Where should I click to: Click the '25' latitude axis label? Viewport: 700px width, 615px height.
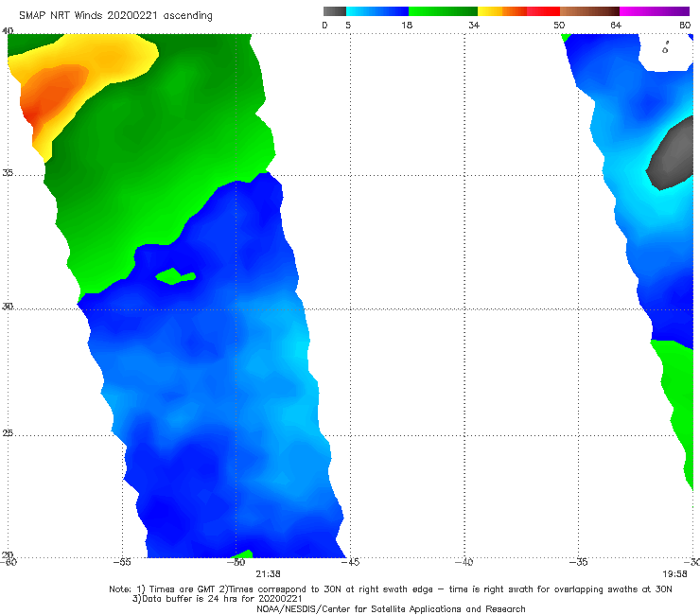pyautogui.click(x=8, y=432)
